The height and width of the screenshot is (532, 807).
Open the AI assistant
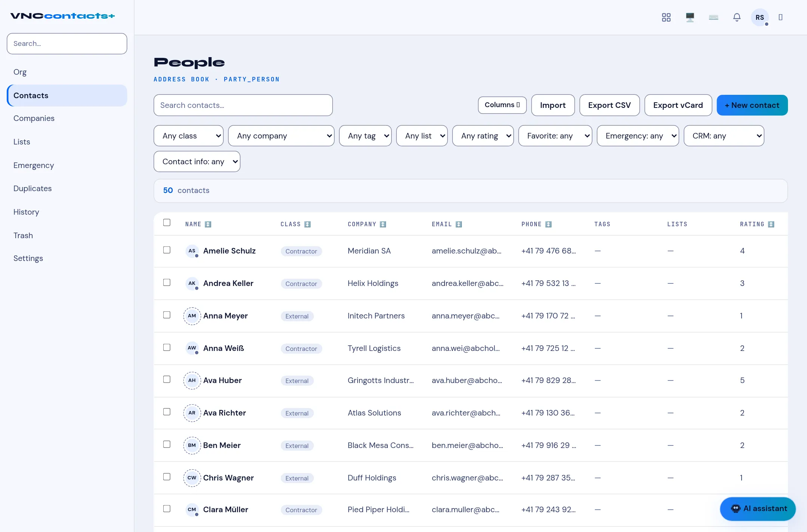[758, 509]
